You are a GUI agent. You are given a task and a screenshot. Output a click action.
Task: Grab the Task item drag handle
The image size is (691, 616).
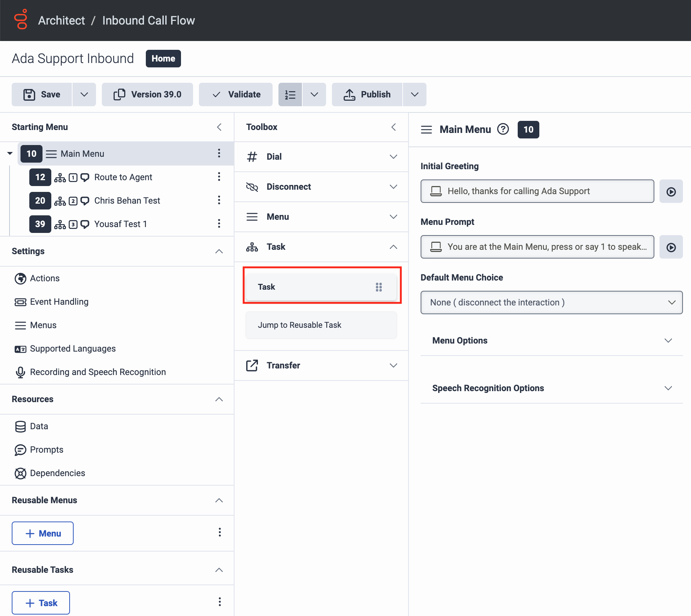tap(378, 287)
